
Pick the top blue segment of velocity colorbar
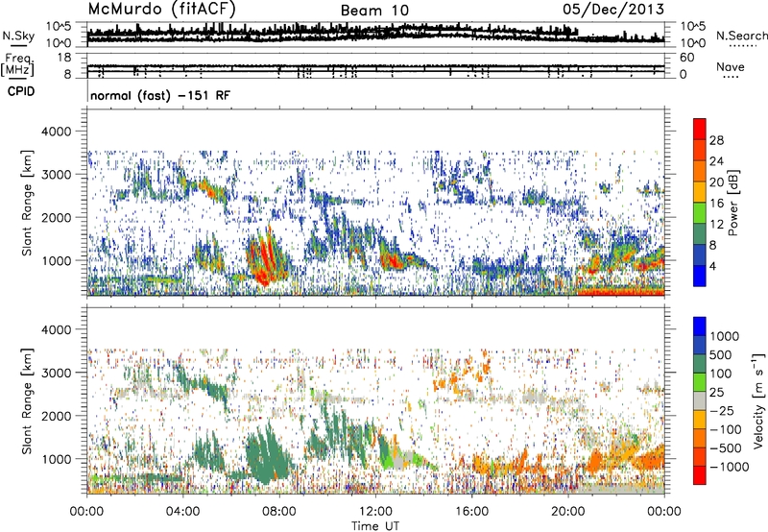coord(700,326)
